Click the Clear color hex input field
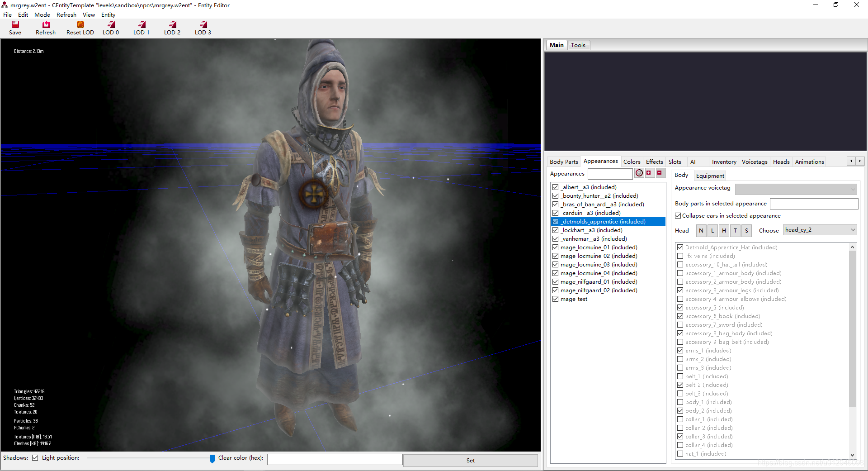This screenshot has height=471, width=868. tap(335, 459)
